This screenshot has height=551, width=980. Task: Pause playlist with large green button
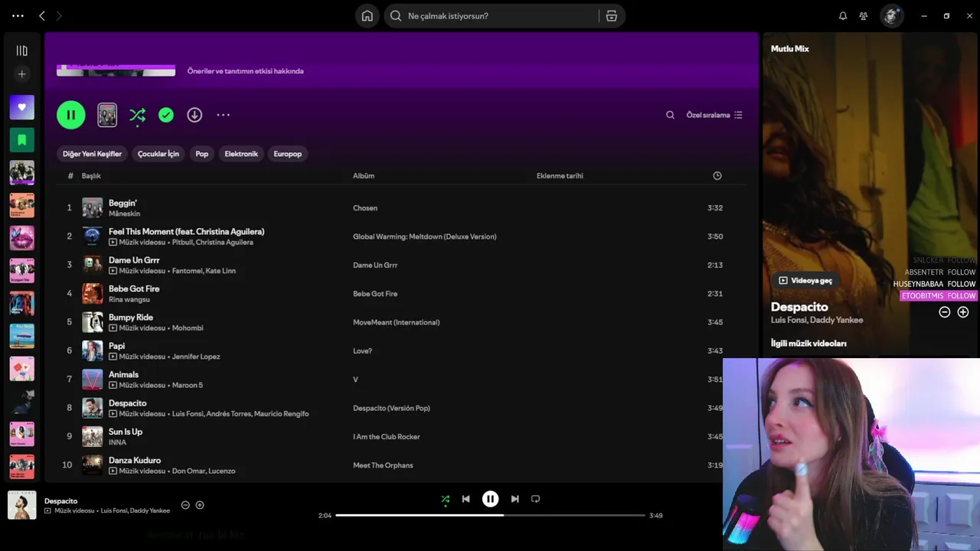[x=71, y=115]
